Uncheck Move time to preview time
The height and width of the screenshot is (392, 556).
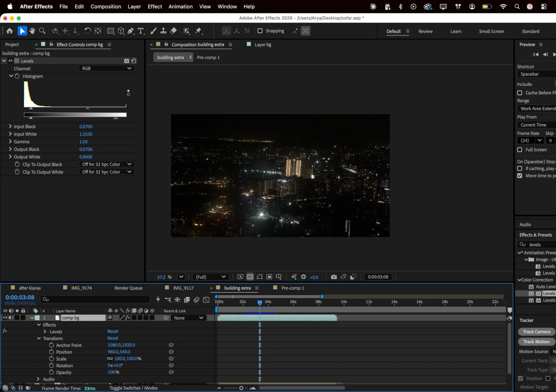520,176
